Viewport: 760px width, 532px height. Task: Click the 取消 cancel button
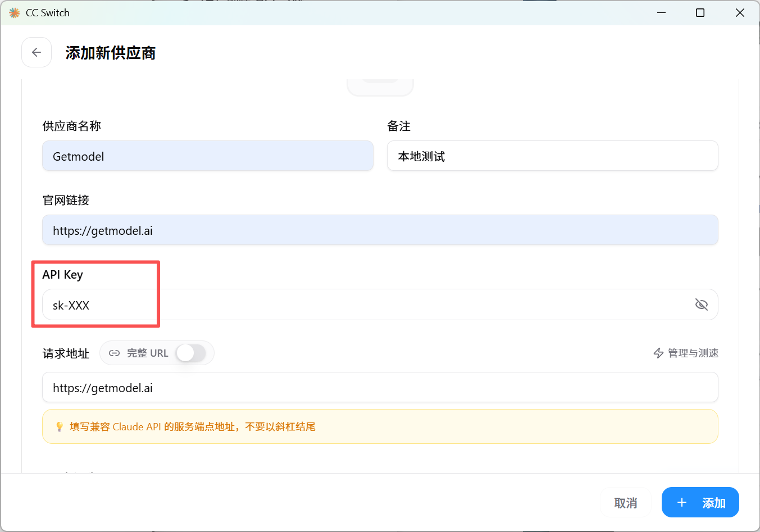click(x=626, y=503)
